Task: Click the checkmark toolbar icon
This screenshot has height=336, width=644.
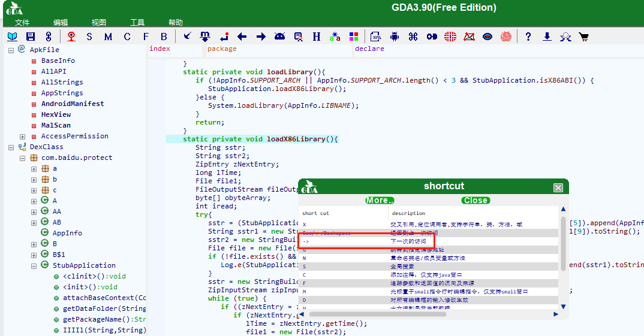Action: 187,36
